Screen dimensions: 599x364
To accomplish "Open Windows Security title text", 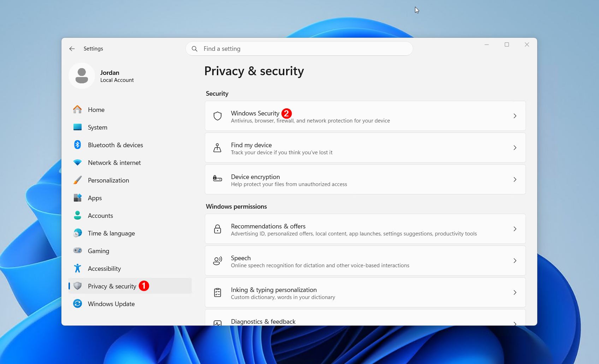I will click(x=255, y=113).
